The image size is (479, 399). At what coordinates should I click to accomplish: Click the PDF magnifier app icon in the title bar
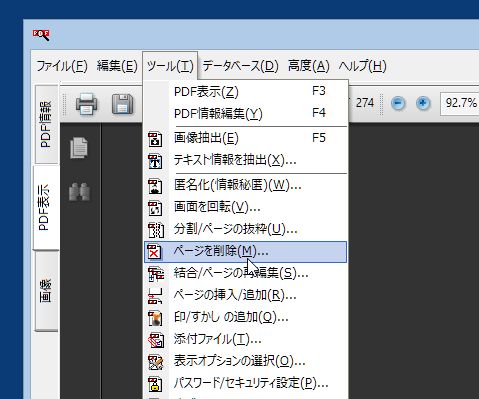tap(41, 35)
